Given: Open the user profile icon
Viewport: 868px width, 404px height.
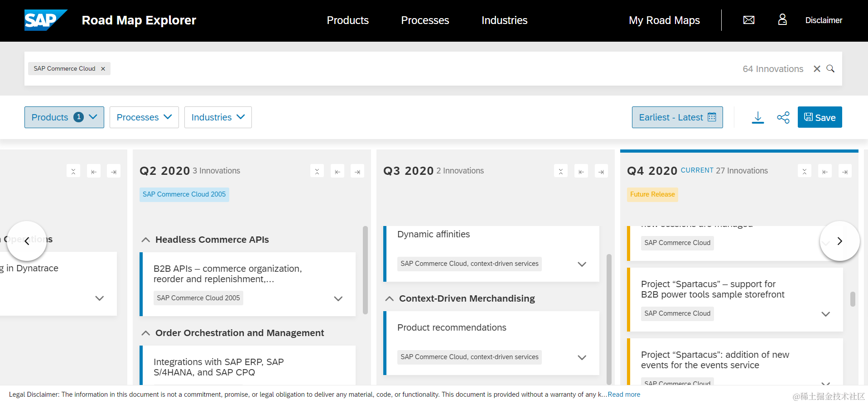Looking at the screenshot, I should pyautogui.click(x=782, y=19).
